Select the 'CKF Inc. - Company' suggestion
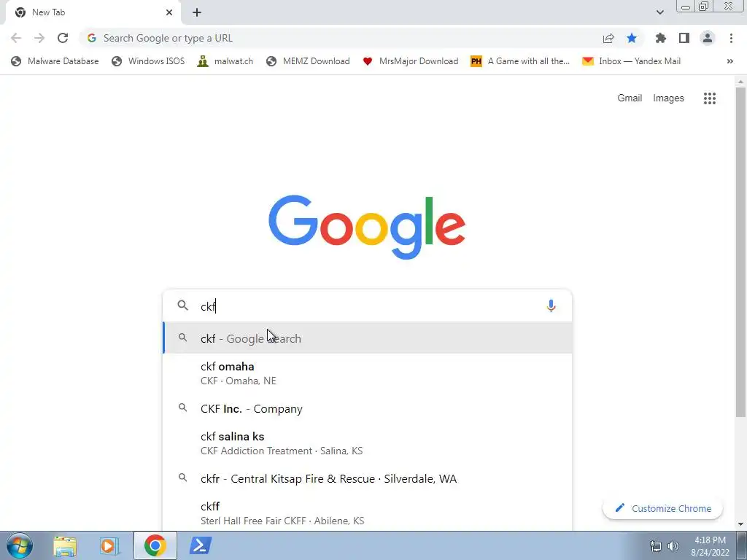Image resolution: width=747 pixels, height=560 pixels. 368,408
